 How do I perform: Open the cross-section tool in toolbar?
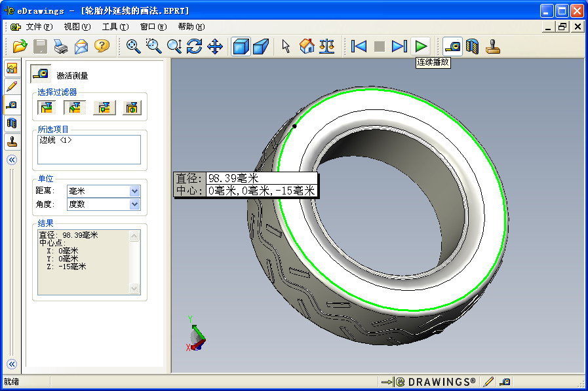(x=472, y=47)
